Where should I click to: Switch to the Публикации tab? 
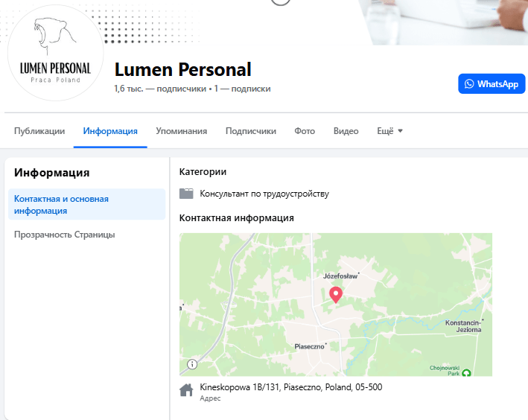coord(39,131)
